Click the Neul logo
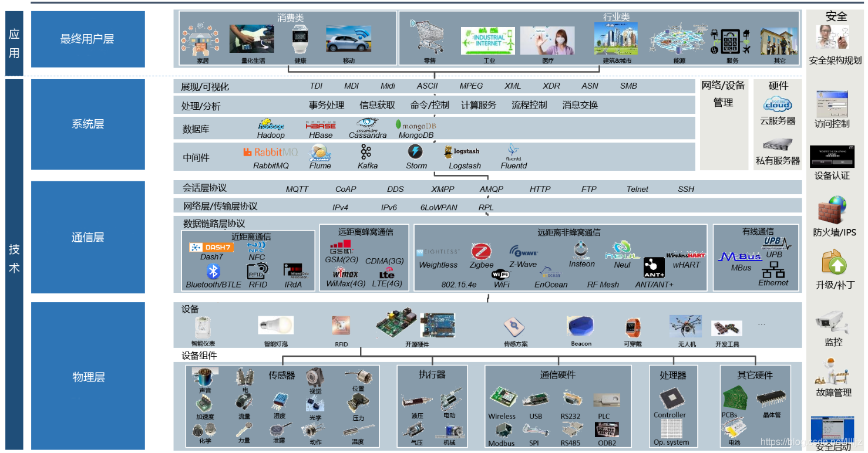The image size is (868, 453). tap(622, 251)
